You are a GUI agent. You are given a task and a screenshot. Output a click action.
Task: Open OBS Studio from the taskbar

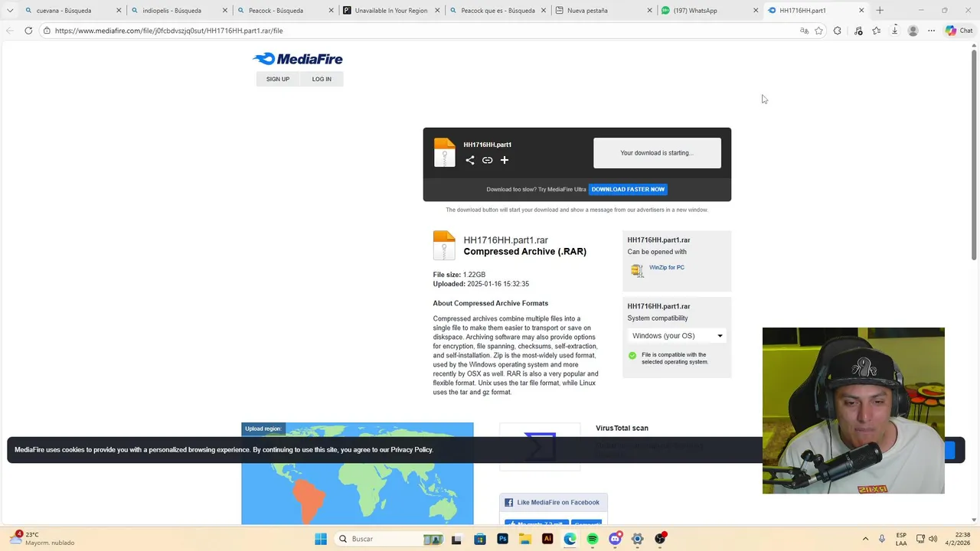(x=660, y=539)
